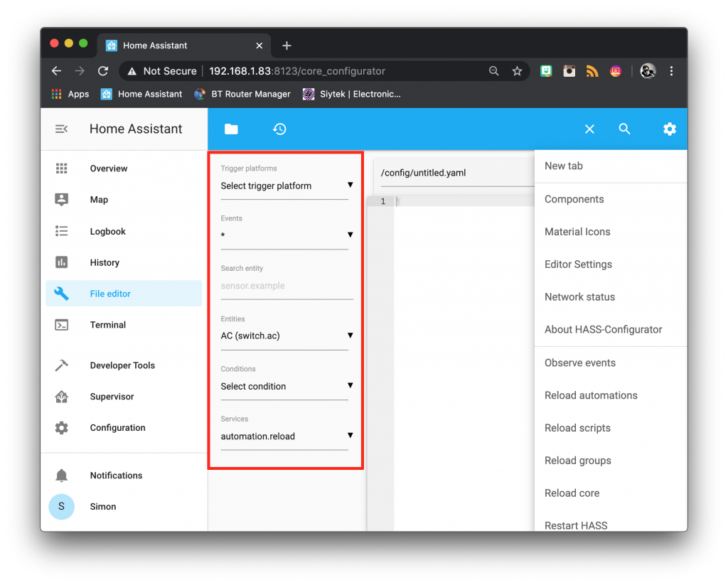728x585 pixels.
Task: Click the /config/untitled.yaml filename field
Action: [x=457, y=173]
